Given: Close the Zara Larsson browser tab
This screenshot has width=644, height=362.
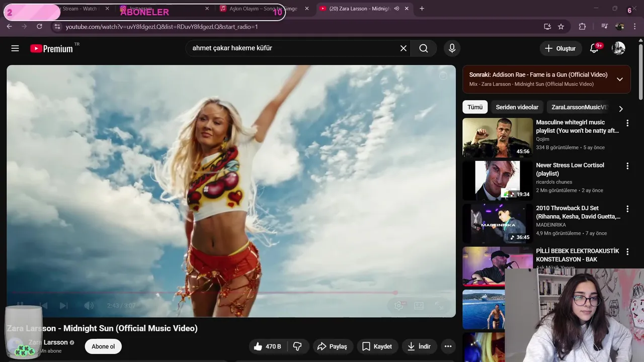Looking at the screenshot, I should click(407, 9).
